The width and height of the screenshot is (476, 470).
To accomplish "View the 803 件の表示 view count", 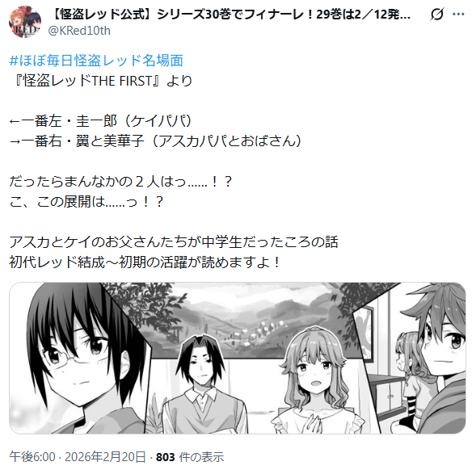I will pyautogui.click(x=190, y=457).
